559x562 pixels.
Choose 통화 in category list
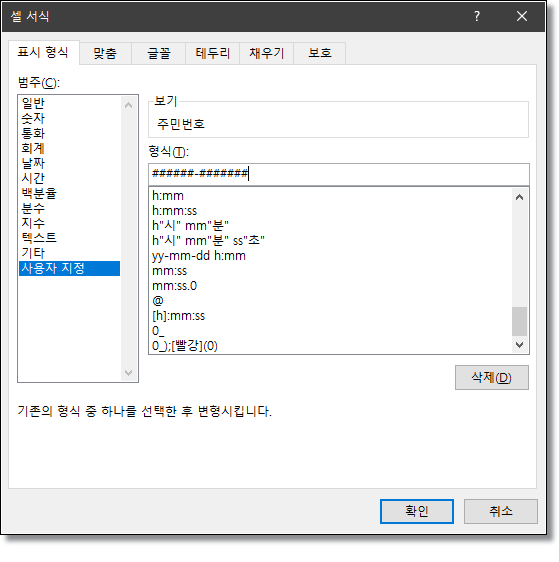[x=70, y=133]
